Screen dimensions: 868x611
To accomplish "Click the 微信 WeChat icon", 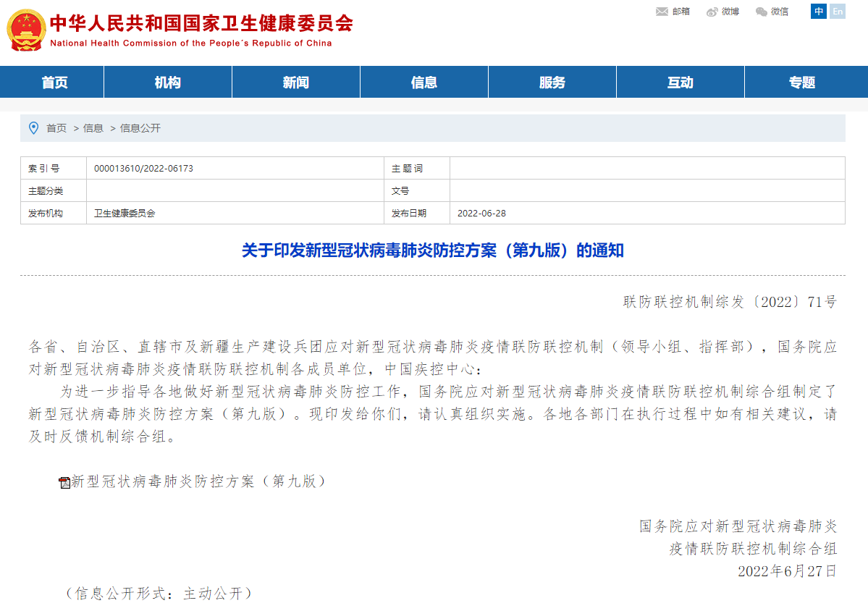I will click(x=760, y=11).
